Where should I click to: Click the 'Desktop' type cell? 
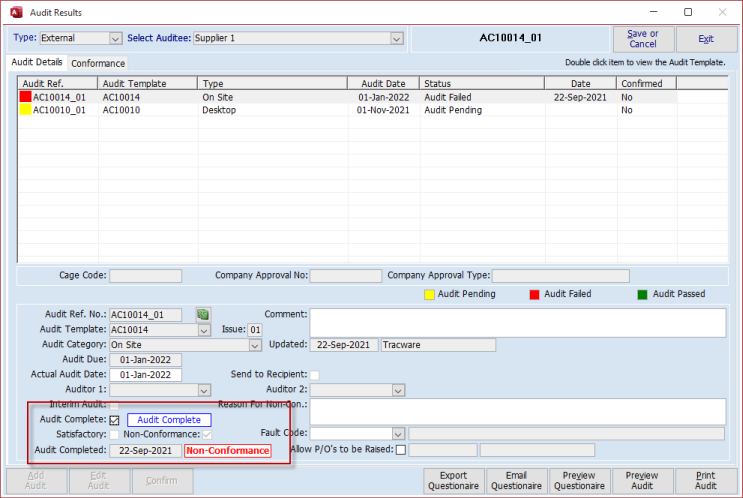click(219, 110)
